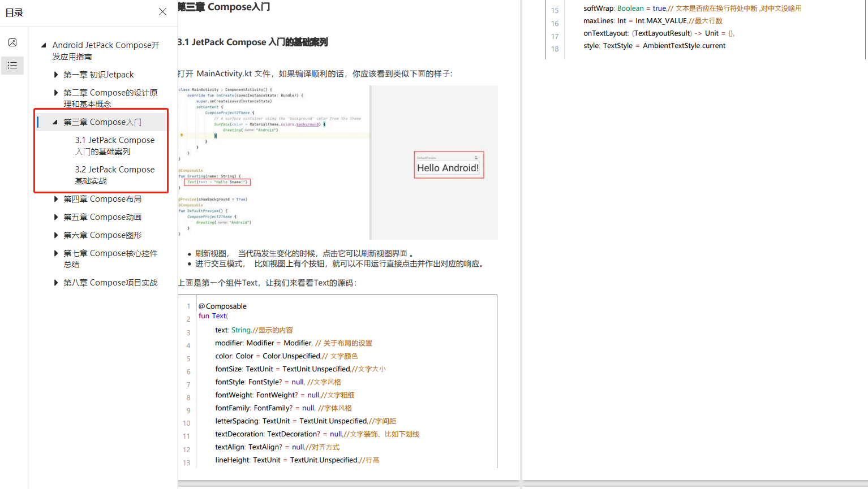Switch to the thumbnails view icon
Image resolution: width=868 pixels, height=489 pixels.
(x=12, y=42)
